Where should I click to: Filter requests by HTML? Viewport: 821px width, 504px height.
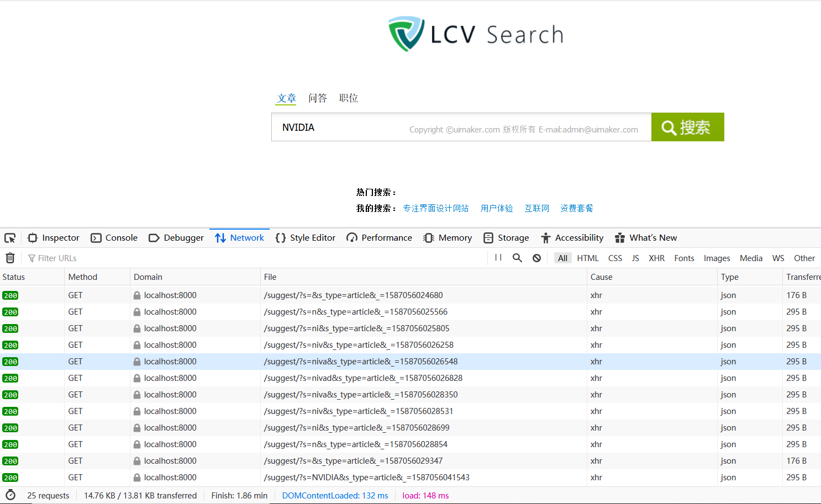point(588,258)
